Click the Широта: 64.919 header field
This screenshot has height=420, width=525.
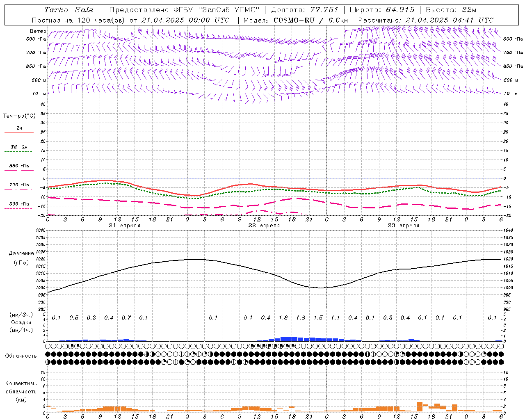382,10
